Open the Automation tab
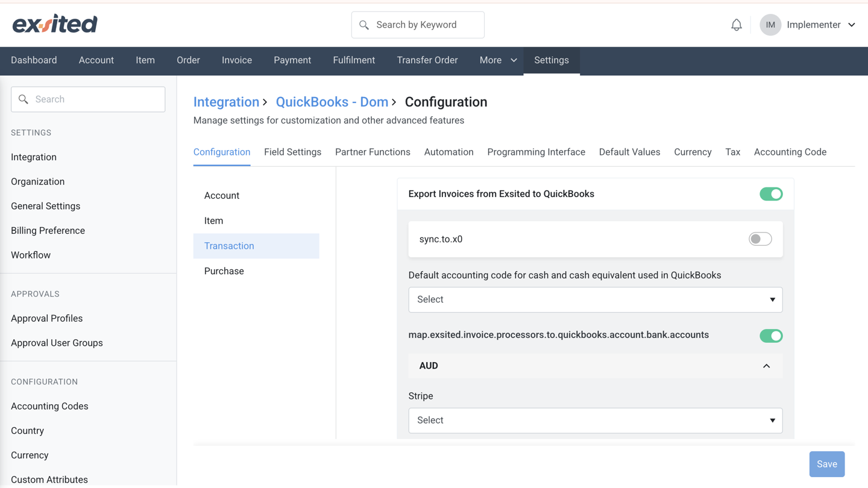The image size is (868, 488). pyautogui.click(x=449, y=152)
